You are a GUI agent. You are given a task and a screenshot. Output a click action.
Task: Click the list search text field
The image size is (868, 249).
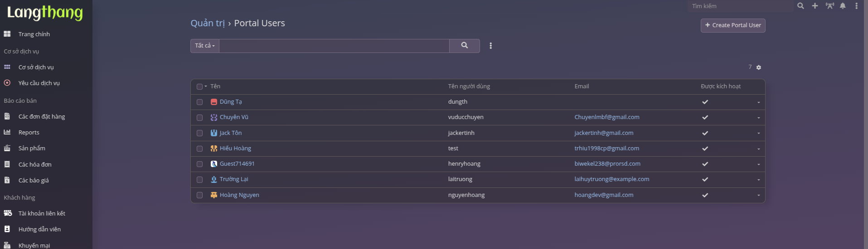334,46
